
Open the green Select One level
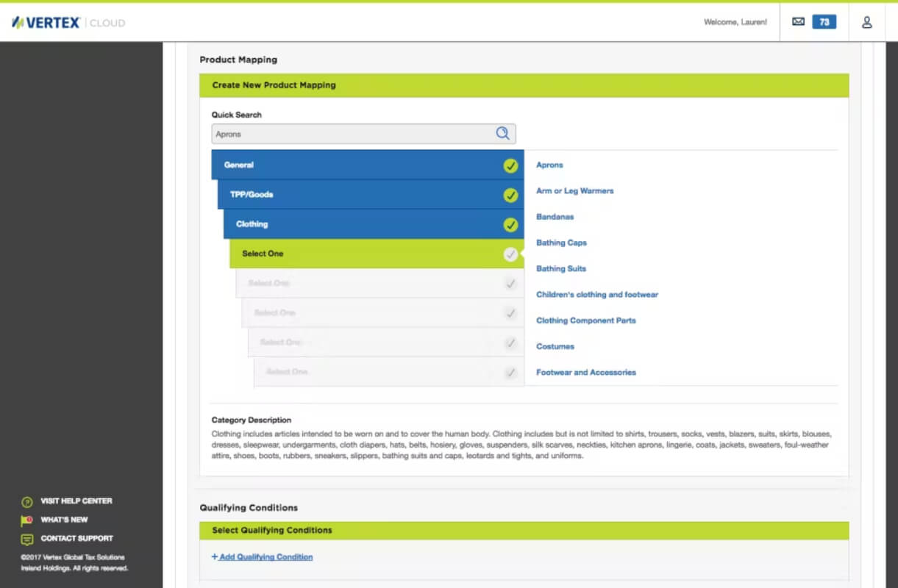pyautogui.click(x=377, y=254)
